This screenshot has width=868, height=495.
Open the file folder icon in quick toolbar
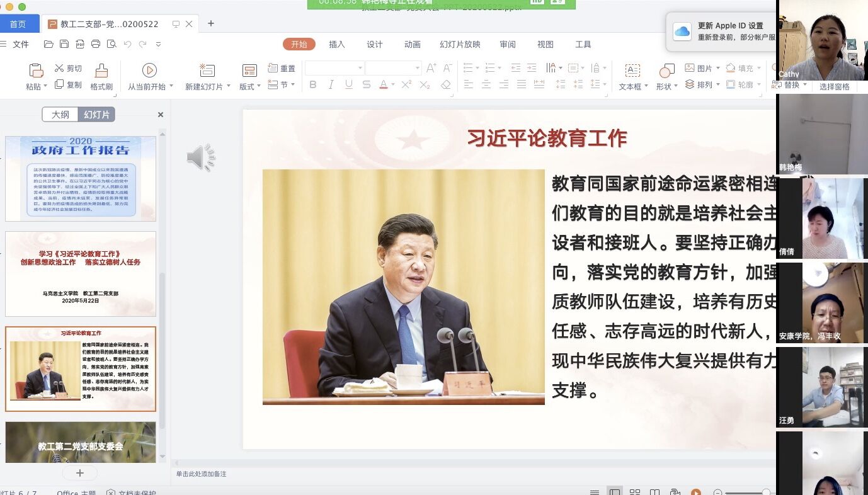click(x=49, y=44)
